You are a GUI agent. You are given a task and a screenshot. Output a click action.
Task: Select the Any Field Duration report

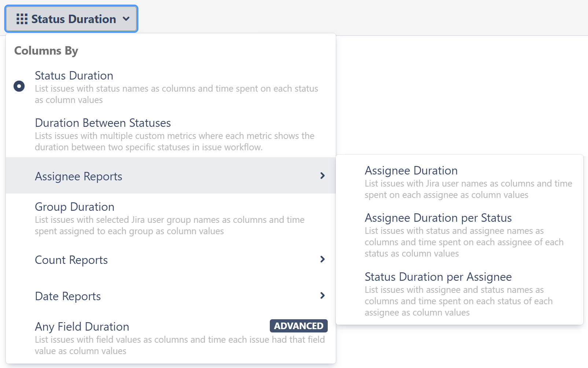[82, 327]
